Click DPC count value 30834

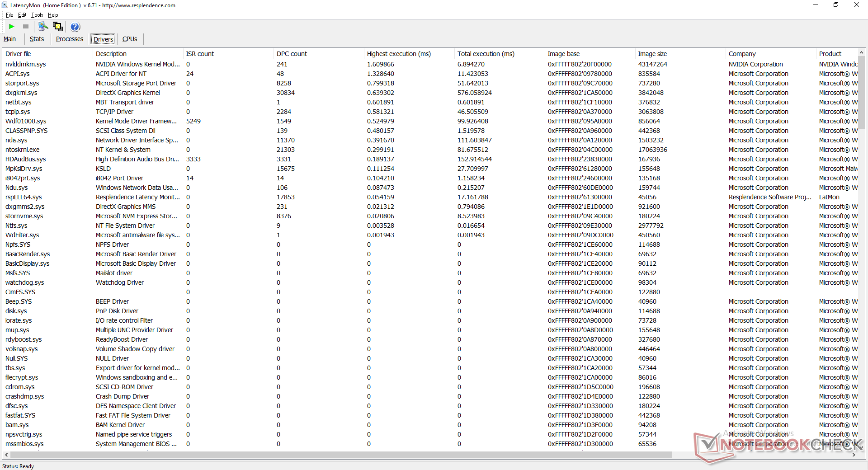(x=285, y=93)
